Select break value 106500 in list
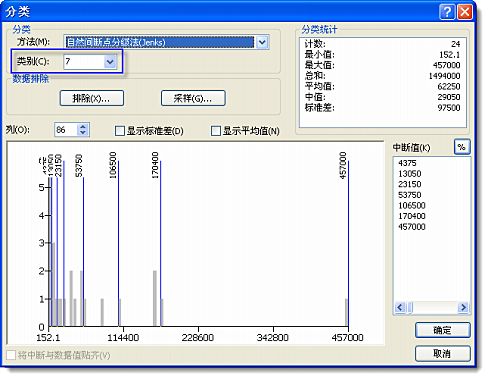488x379 pixels. (x=412, y=206)
